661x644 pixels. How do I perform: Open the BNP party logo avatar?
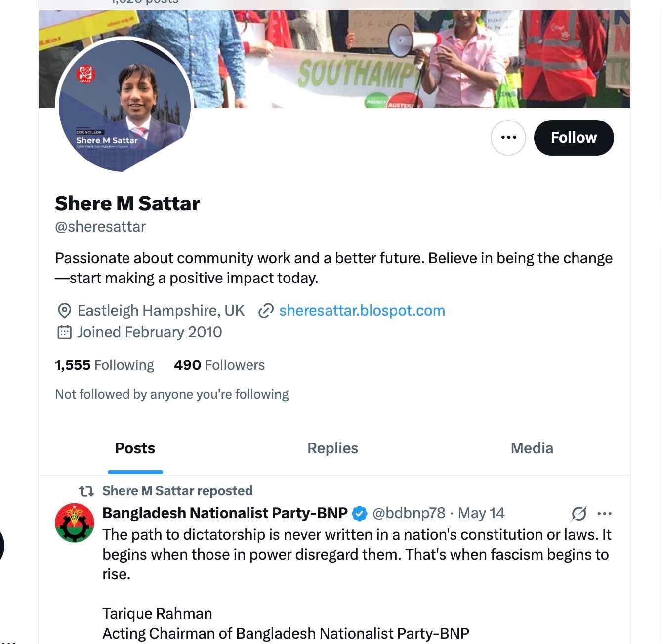coord(75,523)
